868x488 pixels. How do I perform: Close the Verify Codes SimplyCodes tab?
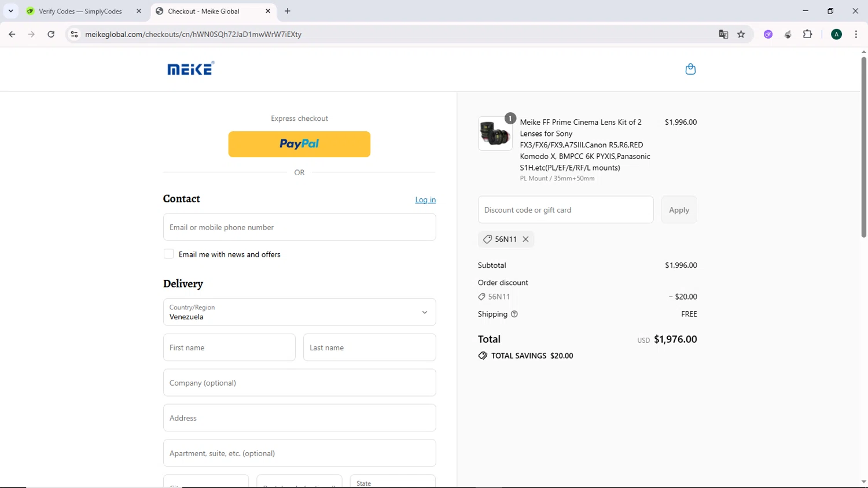click(139, 11)
